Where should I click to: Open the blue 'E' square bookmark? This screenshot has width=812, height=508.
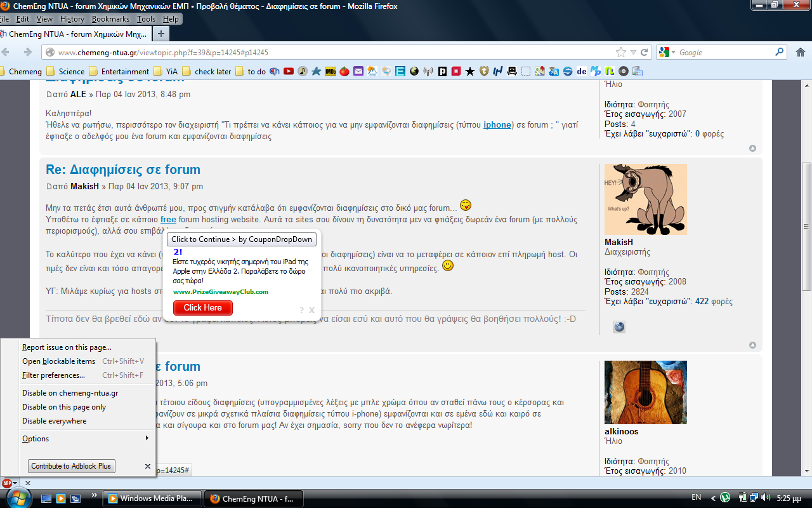400,71
